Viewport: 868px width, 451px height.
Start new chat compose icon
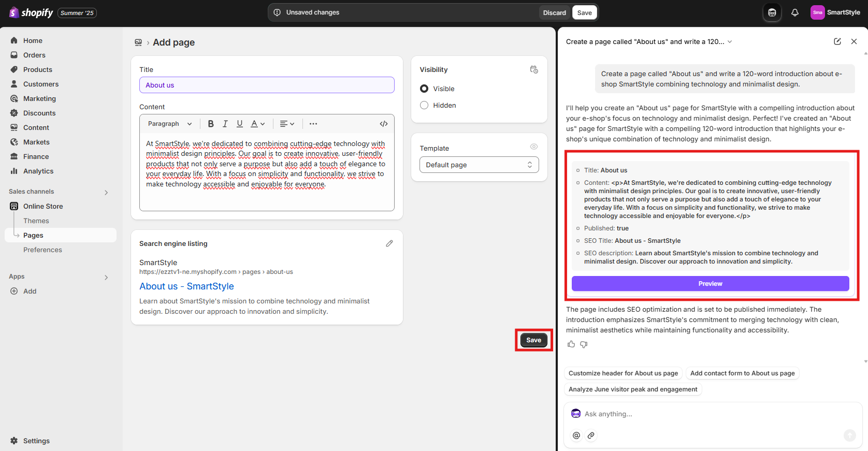point(837,41)
